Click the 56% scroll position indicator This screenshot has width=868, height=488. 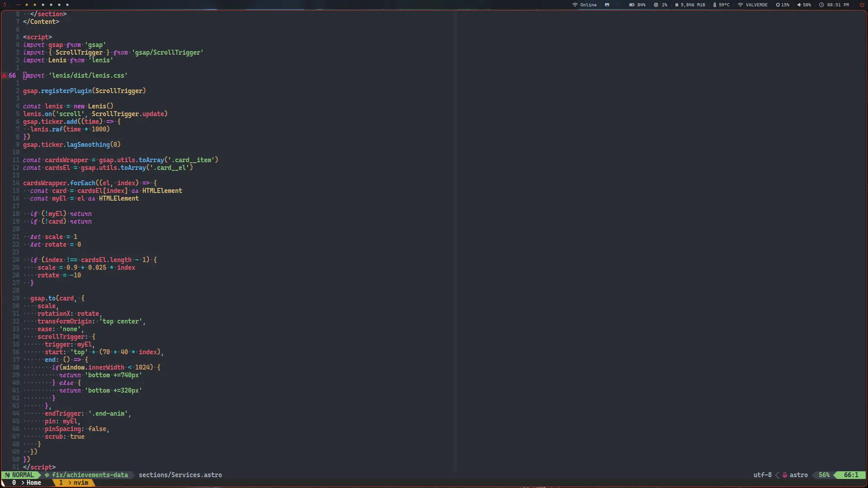coord(824,475)
